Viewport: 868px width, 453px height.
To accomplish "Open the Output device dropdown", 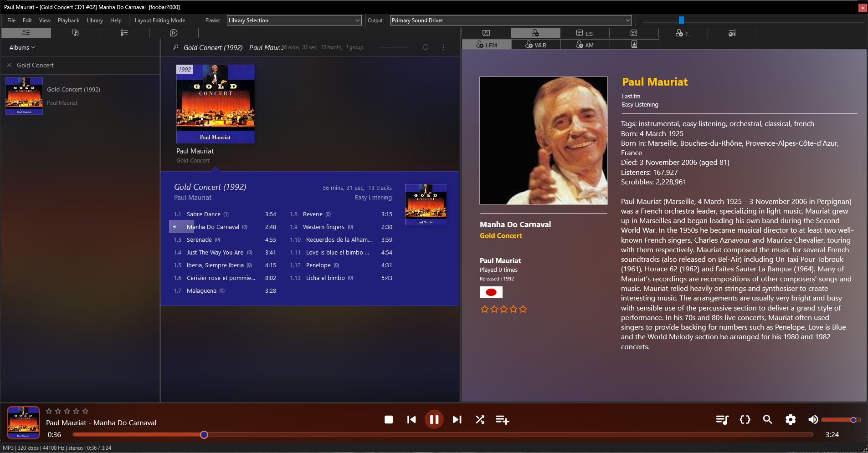I will point(511,20).
